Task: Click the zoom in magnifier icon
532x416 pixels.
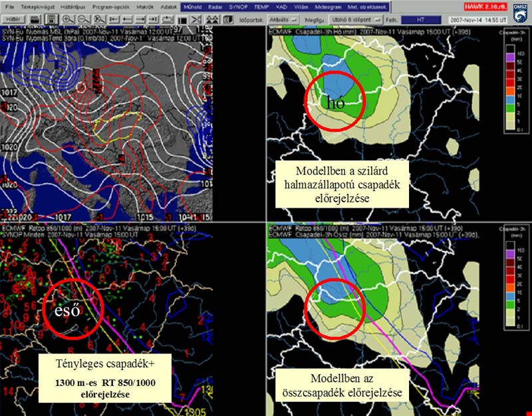Action: (x=68, y=19)
